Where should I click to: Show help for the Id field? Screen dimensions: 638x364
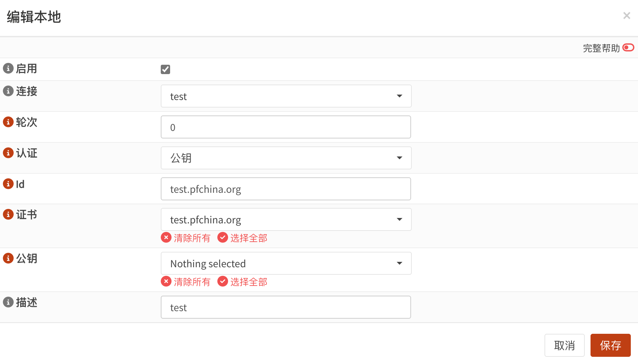click(8, 184)
